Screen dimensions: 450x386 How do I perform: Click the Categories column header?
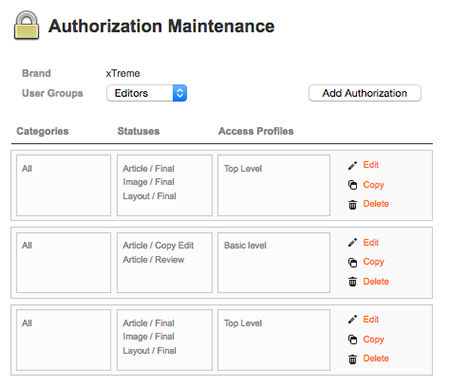tap(42, 131)
